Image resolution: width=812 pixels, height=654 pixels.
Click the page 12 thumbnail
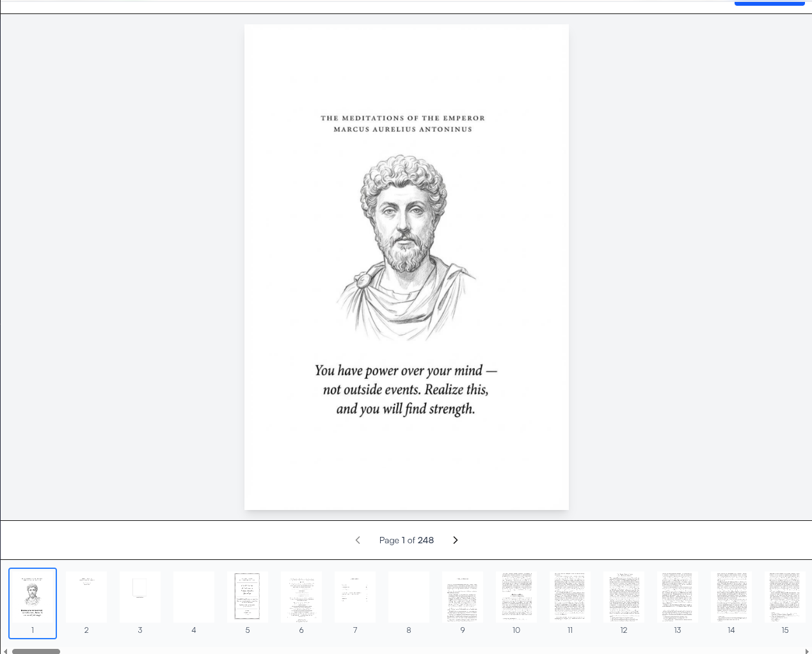624,596
